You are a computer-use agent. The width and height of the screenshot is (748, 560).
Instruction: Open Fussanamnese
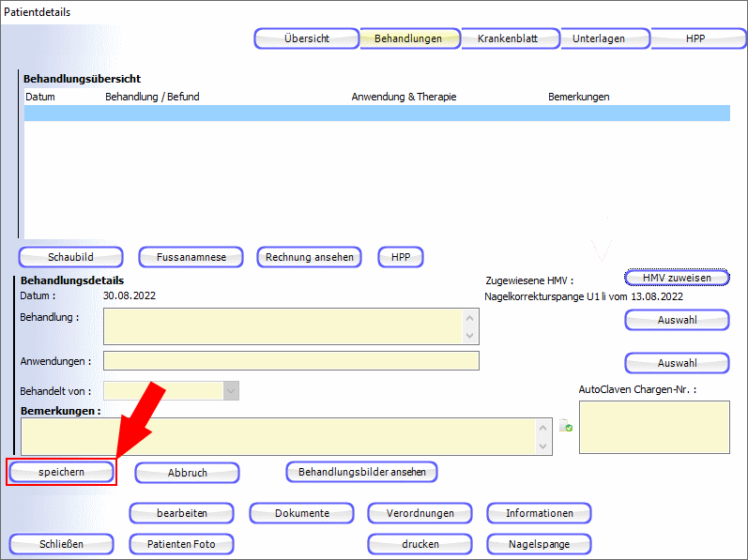191,257
